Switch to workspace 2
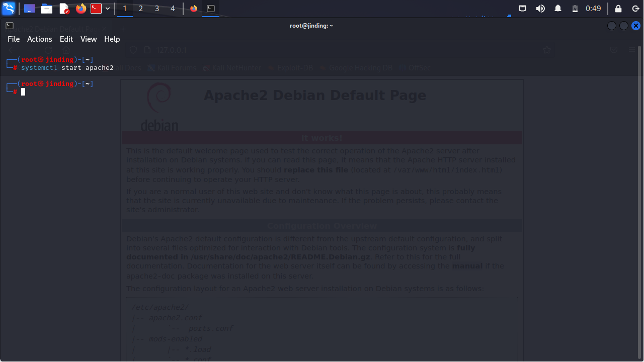 click(141, 9)
